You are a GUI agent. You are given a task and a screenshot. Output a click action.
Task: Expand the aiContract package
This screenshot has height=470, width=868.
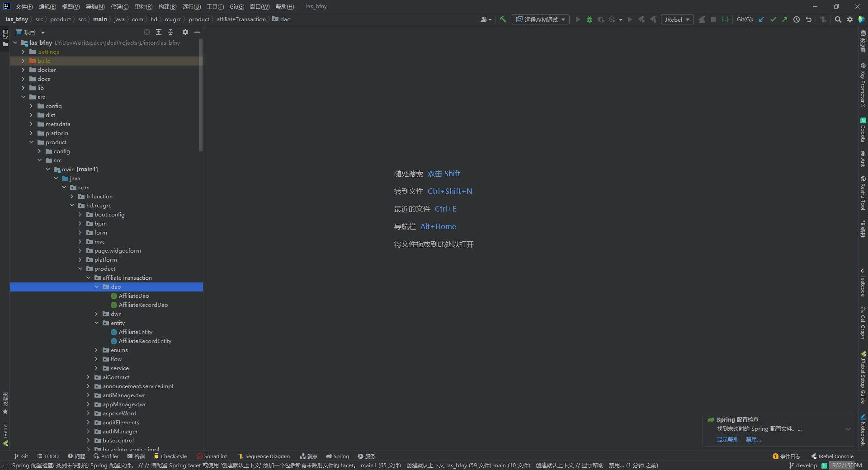click(88, 377)
